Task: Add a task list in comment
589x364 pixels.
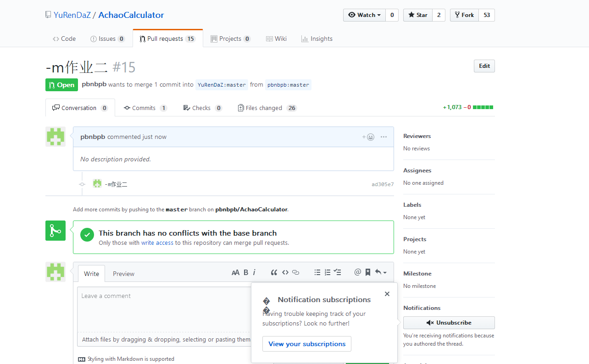Action: [x=338, y=272]
